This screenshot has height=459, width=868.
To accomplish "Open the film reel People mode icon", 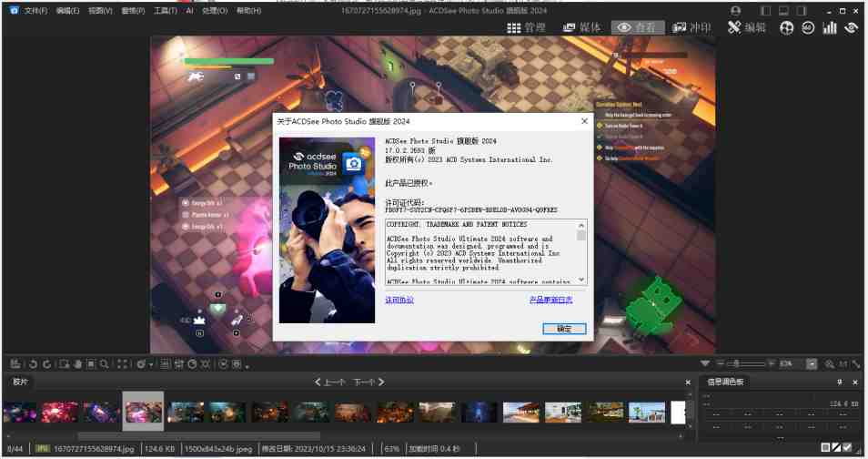I will 787,27.
